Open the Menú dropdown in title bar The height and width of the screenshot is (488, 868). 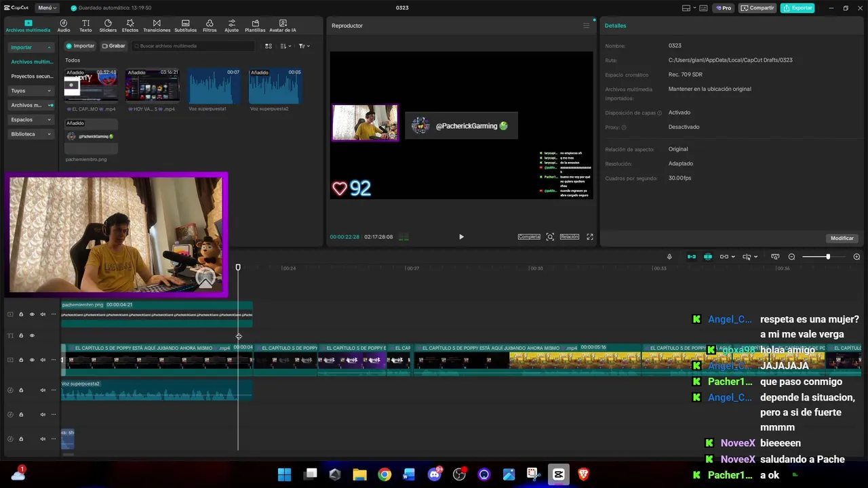(47, 7)
